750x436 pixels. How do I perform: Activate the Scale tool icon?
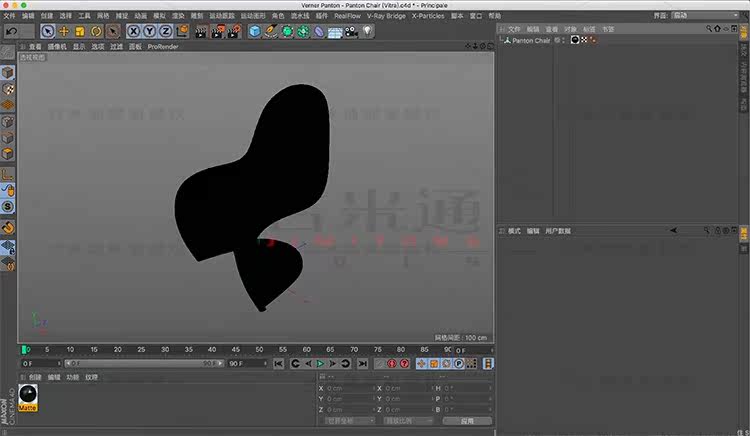[80, 32]
